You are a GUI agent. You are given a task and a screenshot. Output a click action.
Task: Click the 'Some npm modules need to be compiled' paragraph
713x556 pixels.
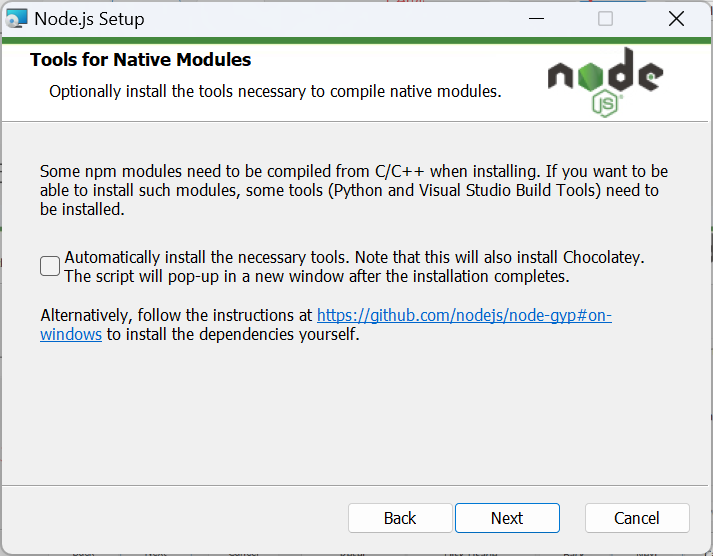(354, 190)
